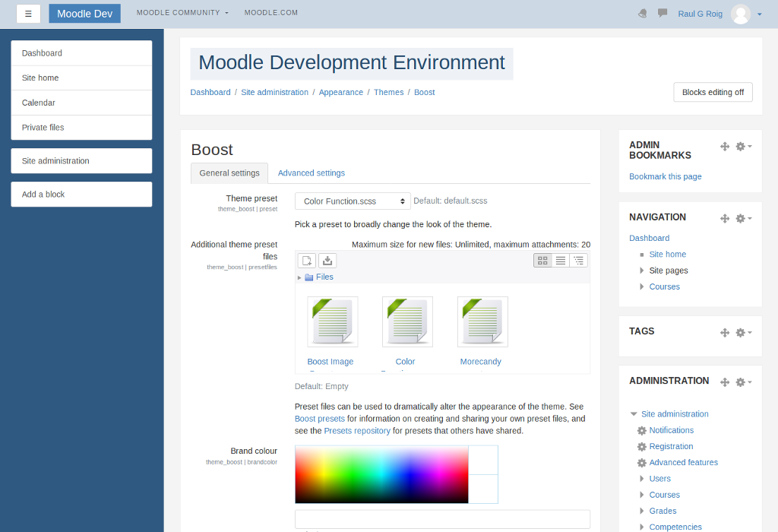Click Themes in the breadcrumb
The image size is (778, 532).
388,92
